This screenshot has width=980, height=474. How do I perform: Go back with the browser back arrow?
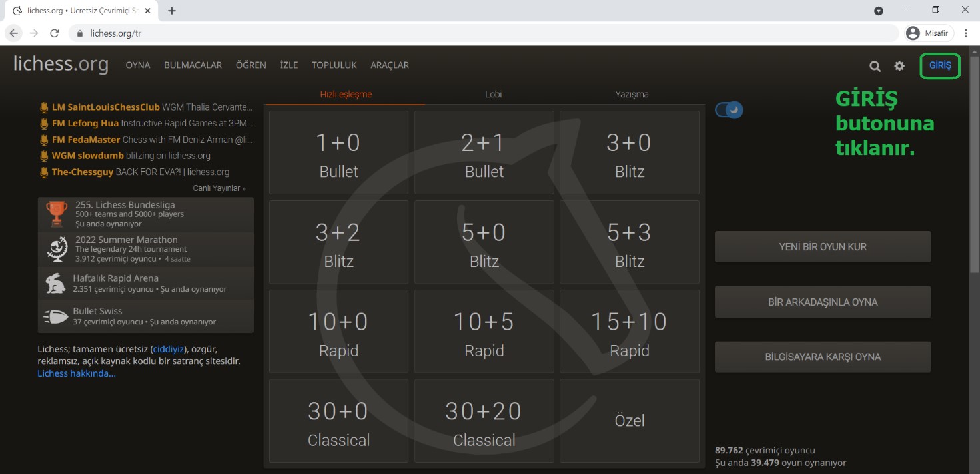tap(14, 33)
